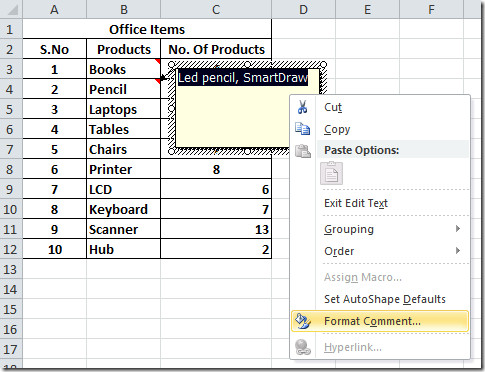This screenshot has height=372, width=485.
Task: Click the No. Of Products header cell
Action: coord(216,49)
